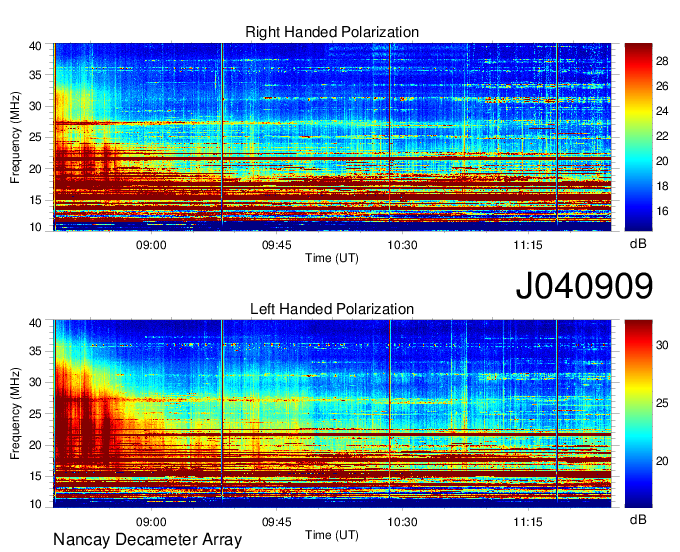Viewport: 680px width, 552px height.
Task: Click the 26 value on the top colorbar
Action: (662, 86)
